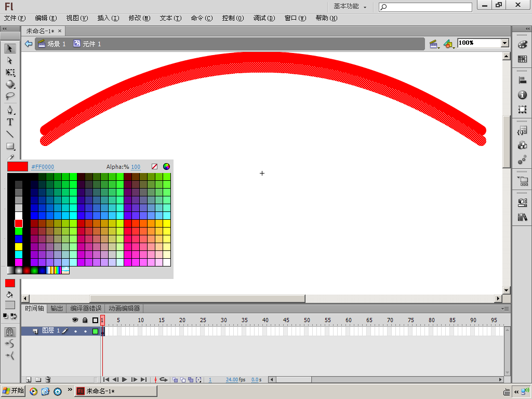Toggle visibility of all layers eye
The width and height of the screenshot is (532, 399).
pyautogui.click(x=75, y=320)
